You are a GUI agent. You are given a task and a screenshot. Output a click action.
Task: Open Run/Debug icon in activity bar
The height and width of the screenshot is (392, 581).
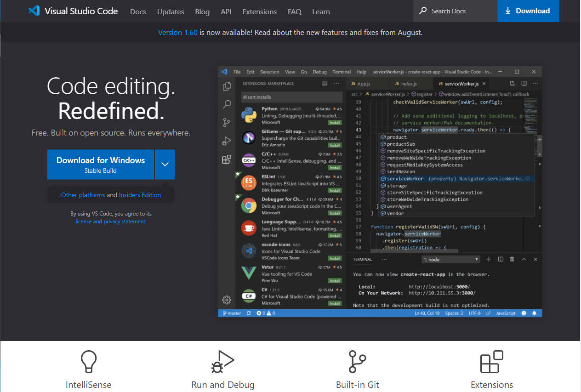point(227,141)
